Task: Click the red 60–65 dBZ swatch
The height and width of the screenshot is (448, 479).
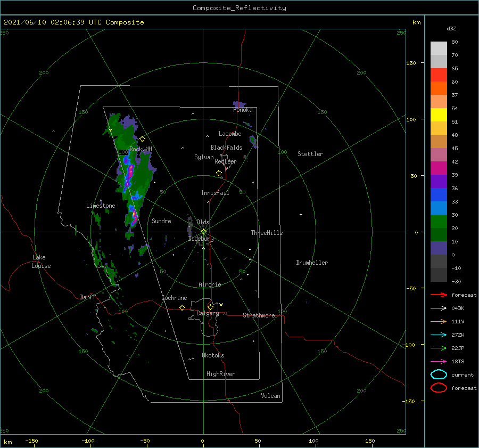Action: click(x=439, y=75)
